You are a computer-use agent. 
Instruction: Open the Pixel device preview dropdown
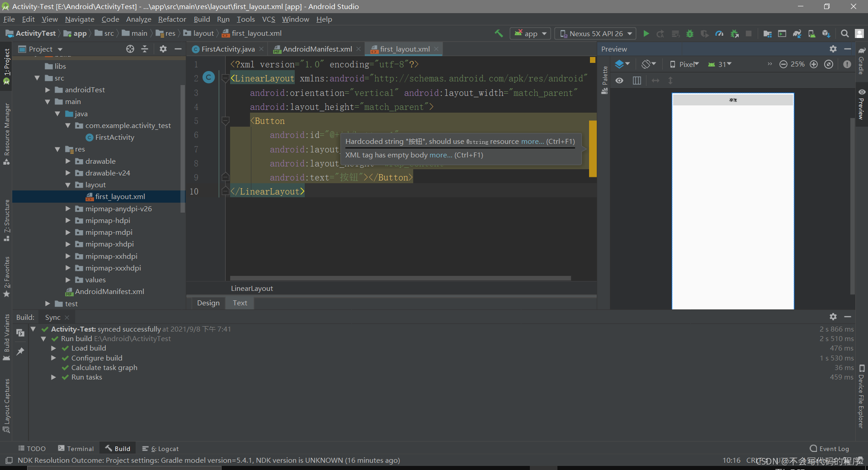pos(684,64)
